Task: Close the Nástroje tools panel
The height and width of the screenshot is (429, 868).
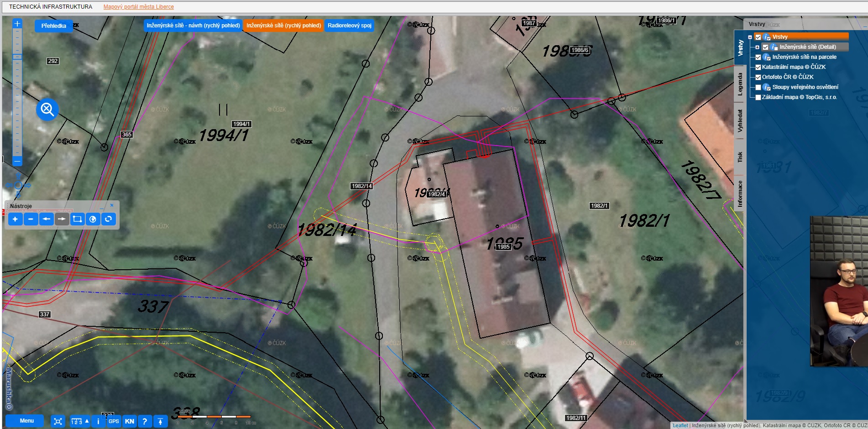Action: pos(112,205)
